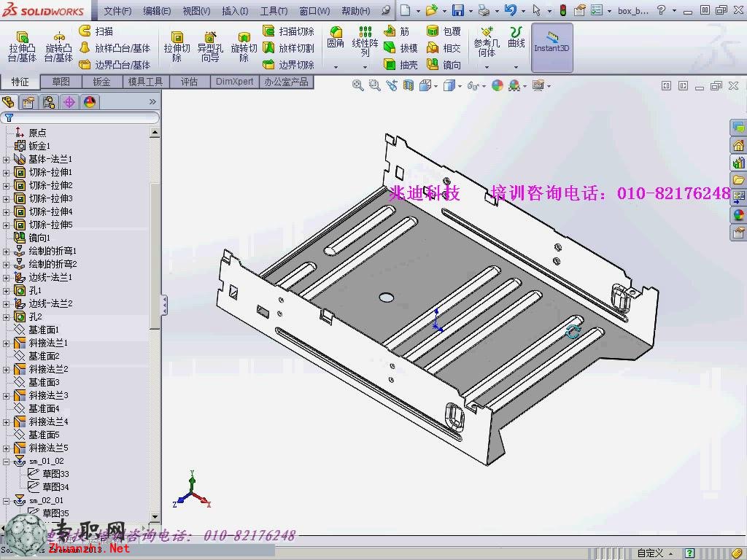Screen dimensions: 747x560
Task: Open the View Orientation dropdown arrow
Action: pyautogui.click(x=436, y=86)
